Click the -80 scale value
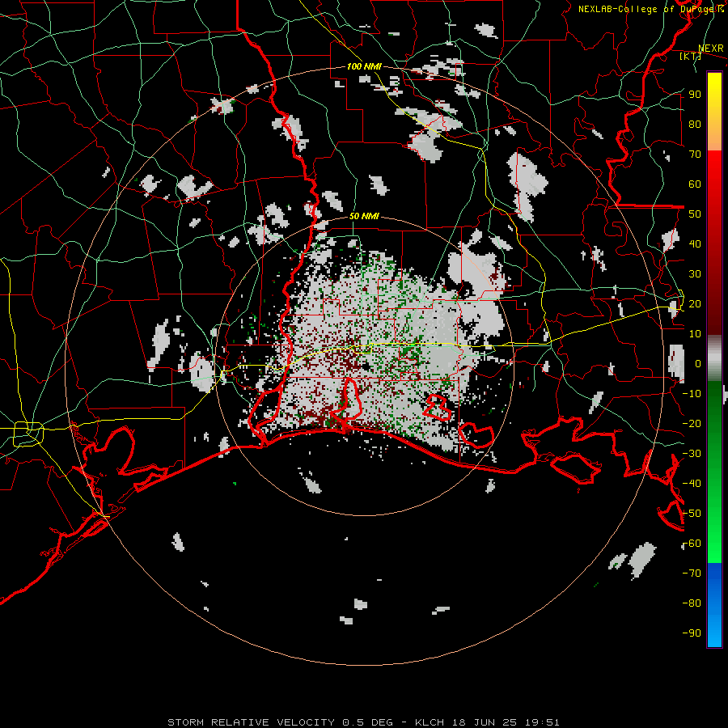The height and width of the screenshot is (728, 728). pos(692,603)
